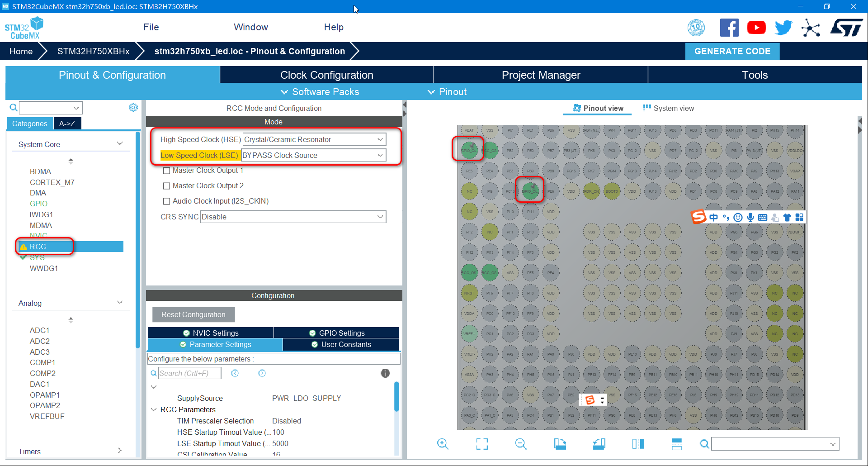The height and width of the screenshot is (466, 868).
Task: Click the peripheral search magnifier icon
Action: pos(14,107)
